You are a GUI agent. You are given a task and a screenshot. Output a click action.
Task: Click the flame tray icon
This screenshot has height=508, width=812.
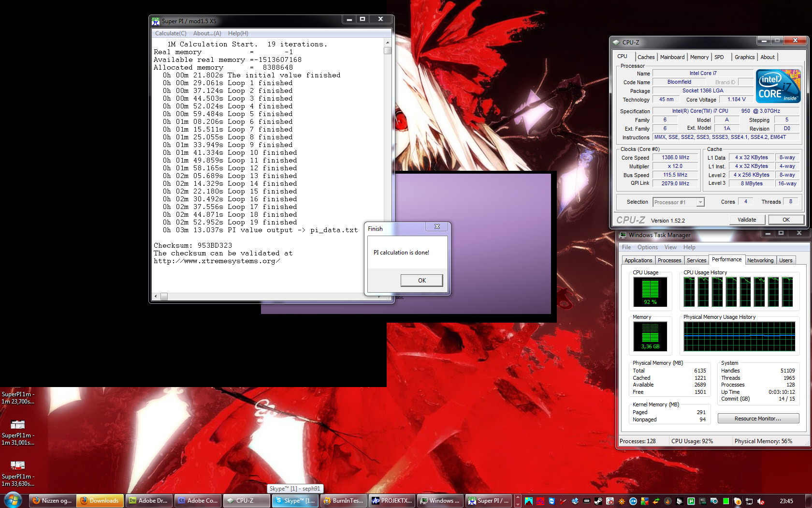tap(667, 501)
